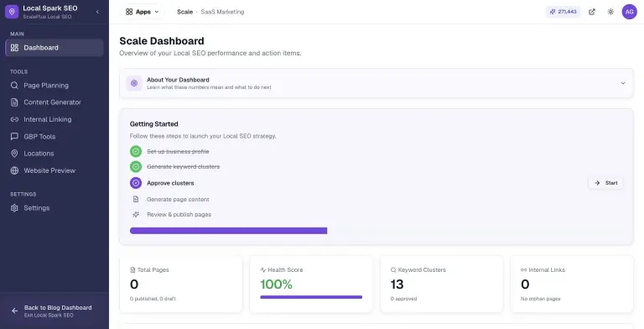Click the About Your Dashboard heading
Screen dimensions: 644x329
(x=179, y=80)
